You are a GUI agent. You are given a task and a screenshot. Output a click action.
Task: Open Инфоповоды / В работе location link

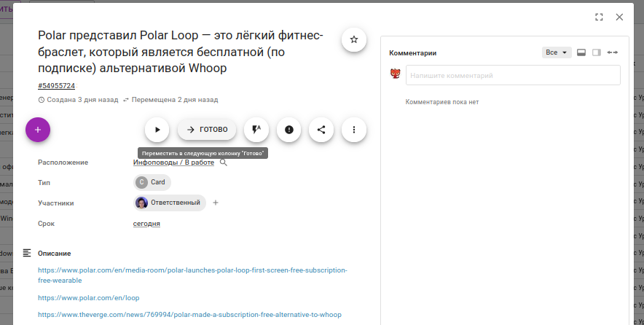(x=173, y=162)
